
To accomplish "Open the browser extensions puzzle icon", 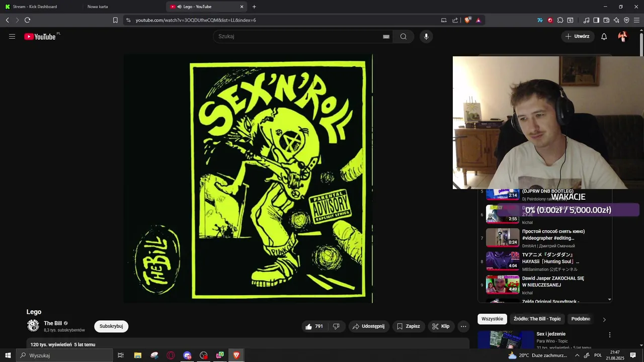I will point(560,20).
